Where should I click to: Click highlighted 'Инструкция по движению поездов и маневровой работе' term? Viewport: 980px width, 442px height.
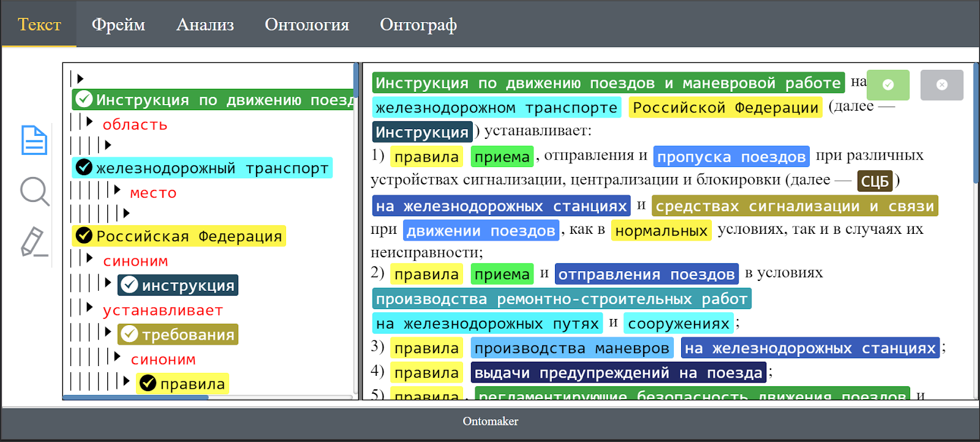(x=608, y=83)
